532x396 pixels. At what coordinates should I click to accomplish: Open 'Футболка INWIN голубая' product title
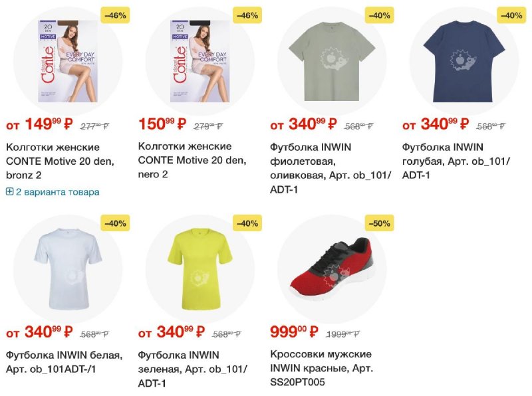(x=456, y=161)
